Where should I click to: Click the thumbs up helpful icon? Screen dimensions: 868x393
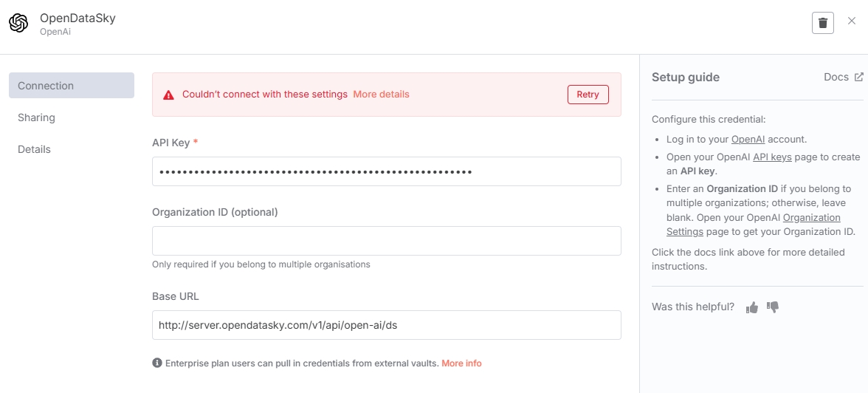tap(751, 307)
